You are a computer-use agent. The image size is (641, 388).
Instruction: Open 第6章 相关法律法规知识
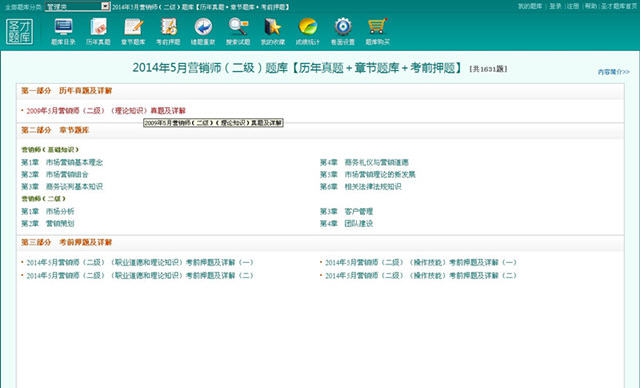coord(361,187)
